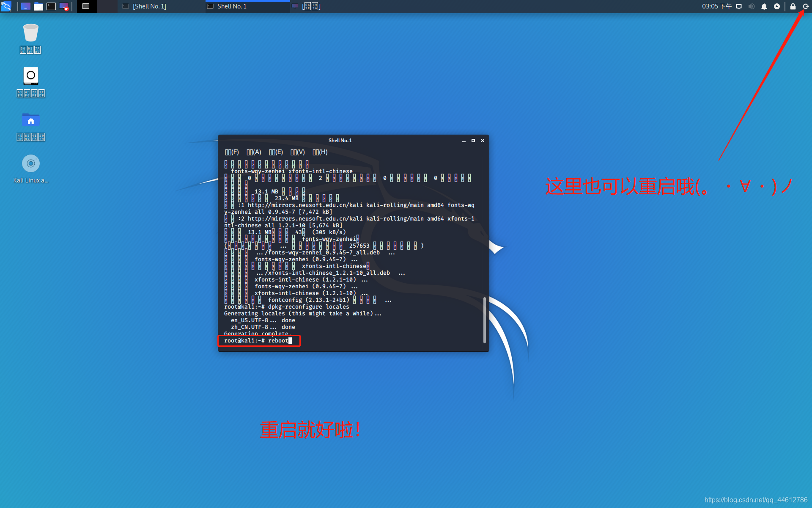Open the (A) Actions menu in terminal
The image size is (812, 508).
(254, 152)
